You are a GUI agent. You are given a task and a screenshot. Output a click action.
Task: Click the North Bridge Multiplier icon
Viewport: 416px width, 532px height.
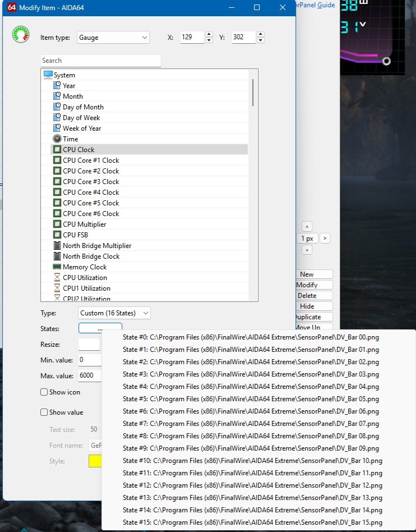pos(57,245)
